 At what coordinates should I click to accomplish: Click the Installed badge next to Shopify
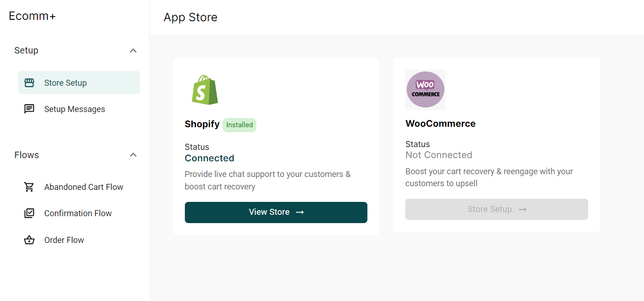pyautogui.click(x=239, y=125)
